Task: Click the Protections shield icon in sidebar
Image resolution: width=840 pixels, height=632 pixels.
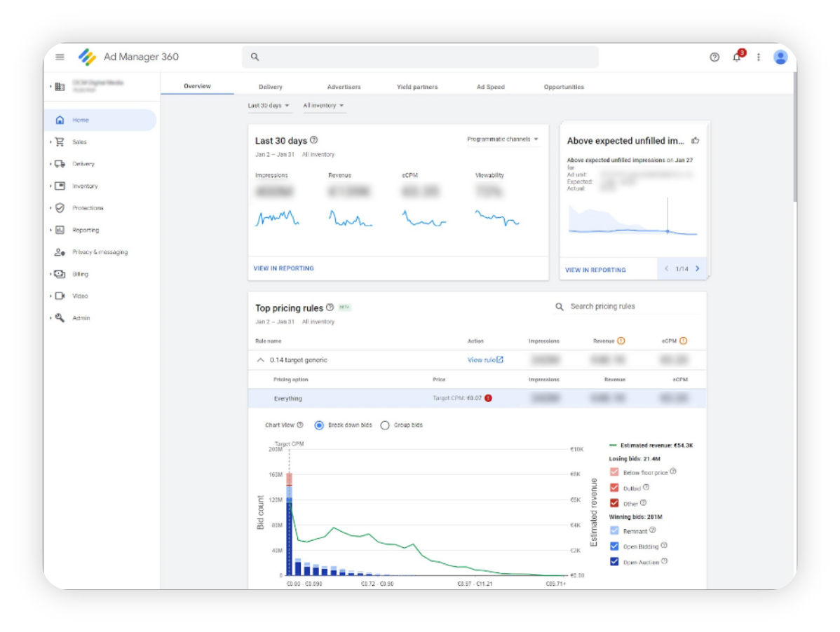Action: coord(60,208)
